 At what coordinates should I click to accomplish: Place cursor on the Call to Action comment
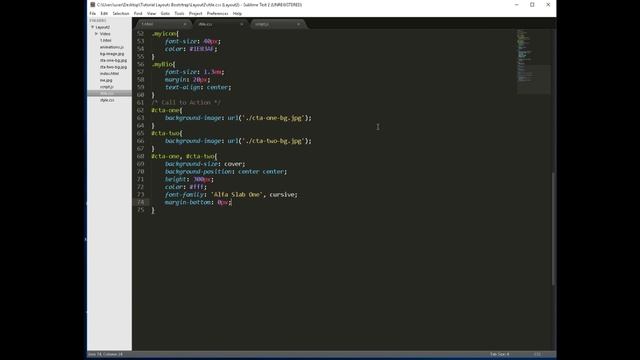186,102
